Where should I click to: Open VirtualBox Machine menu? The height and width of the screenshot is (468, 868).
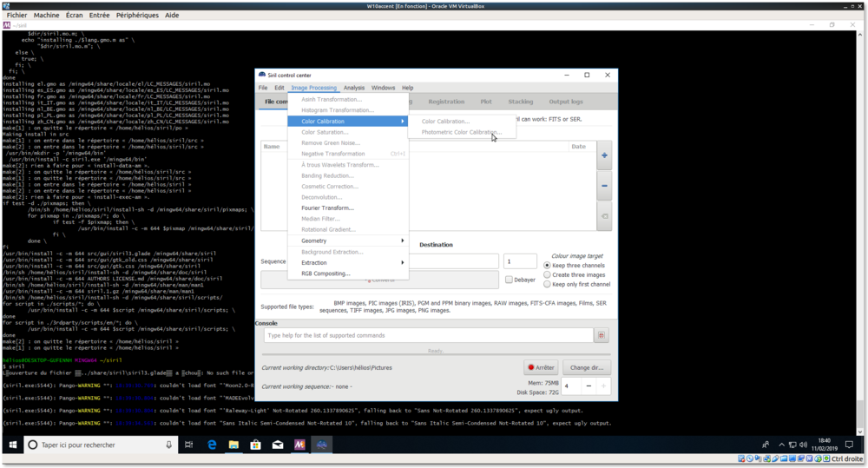(x=47, y=15)
